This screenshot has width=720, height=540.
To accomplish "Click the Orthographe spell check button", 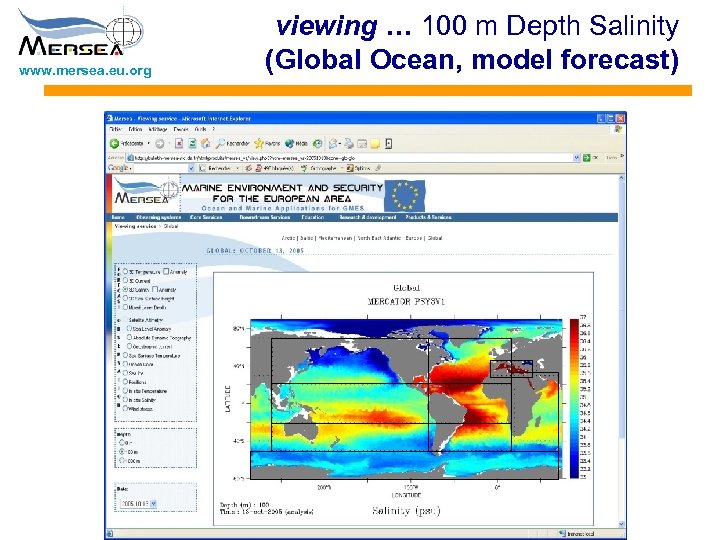I will 319,168.
